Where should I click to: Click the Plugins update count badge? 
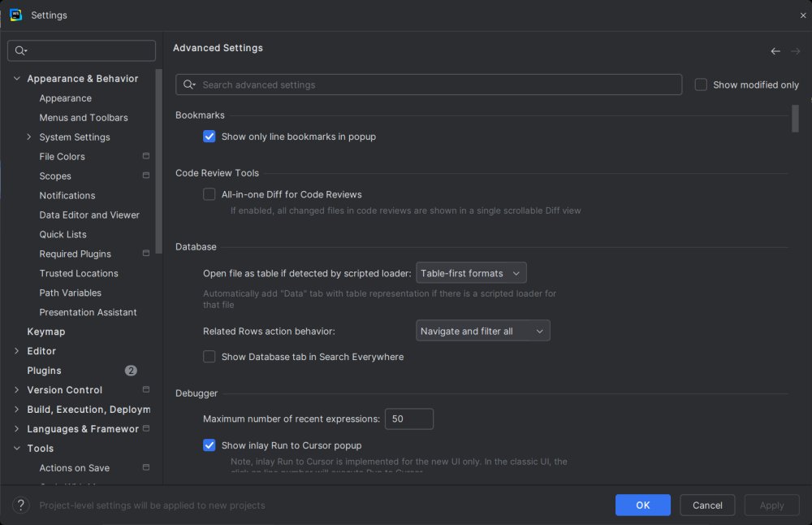tap(131, 371)
